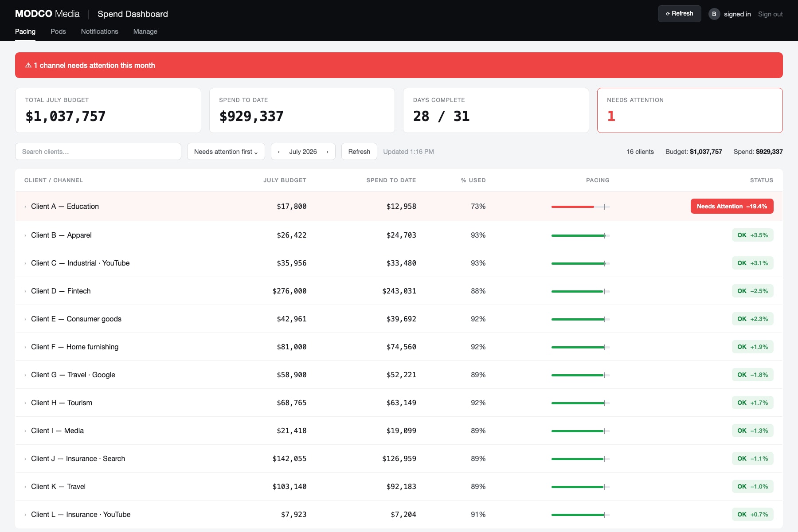Click the $126,959 spend value
Screen dimensions: 798x532
click(x=399, y=459)
